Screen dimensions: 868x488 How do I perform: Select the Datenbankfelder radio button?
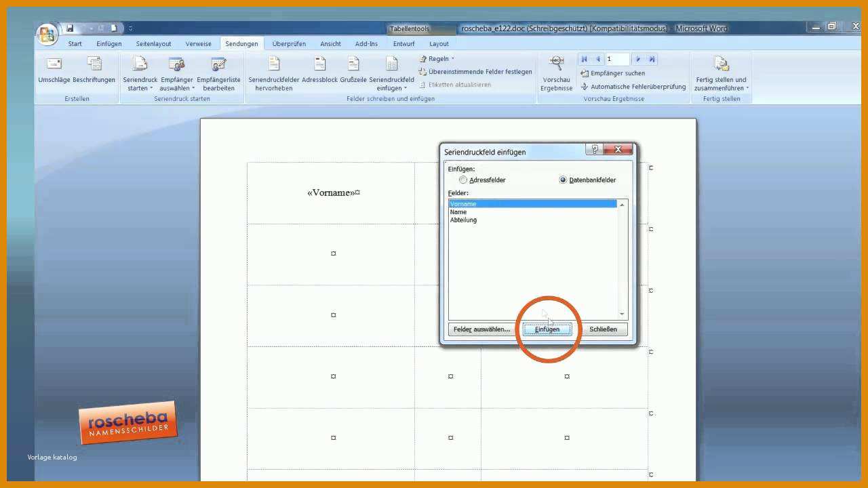(563, 180)
